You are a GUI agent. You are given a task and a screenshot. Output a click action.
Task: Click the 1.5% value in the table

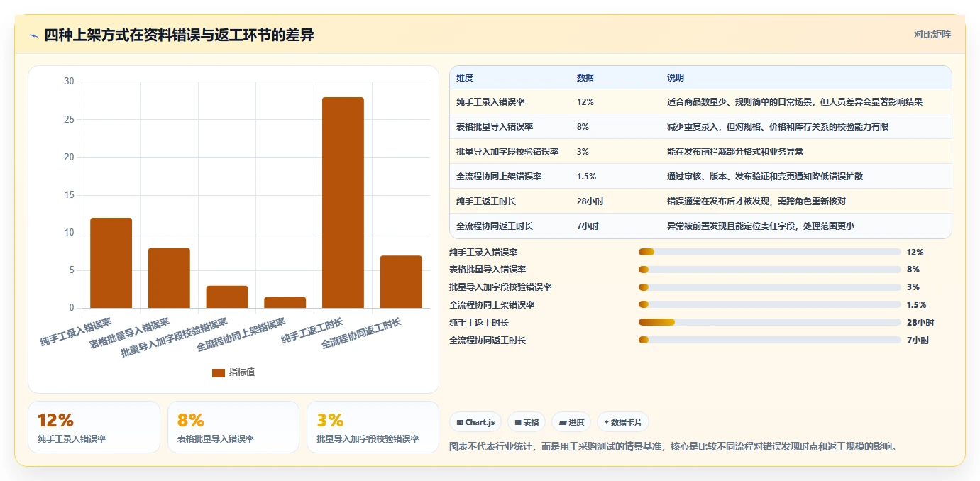coord(587,177)
